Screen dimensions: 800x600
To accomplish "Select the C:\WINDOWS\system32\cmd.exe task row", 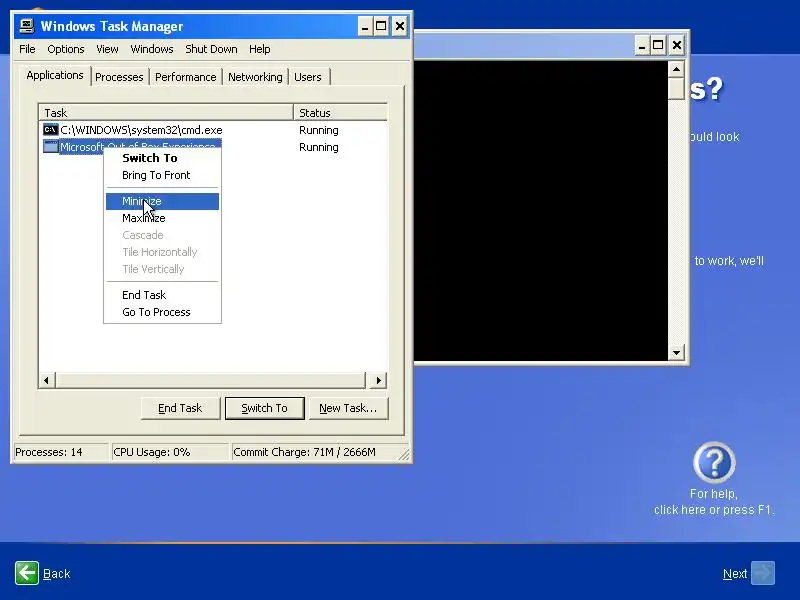I will coord(213,130).
